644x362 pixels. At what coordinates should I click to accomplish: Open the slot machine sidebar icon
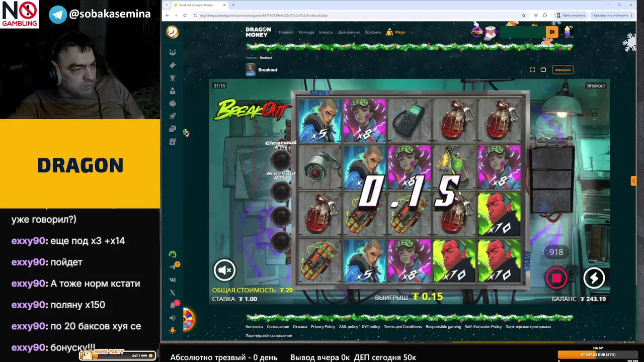[x=173, y=142]
